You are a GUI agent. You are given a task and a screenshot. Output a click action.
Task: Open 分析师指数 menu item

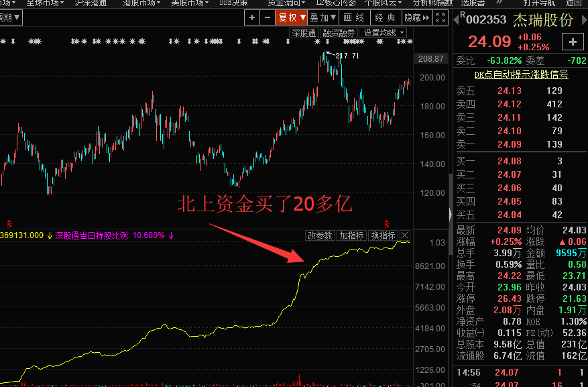click(432, 3)
